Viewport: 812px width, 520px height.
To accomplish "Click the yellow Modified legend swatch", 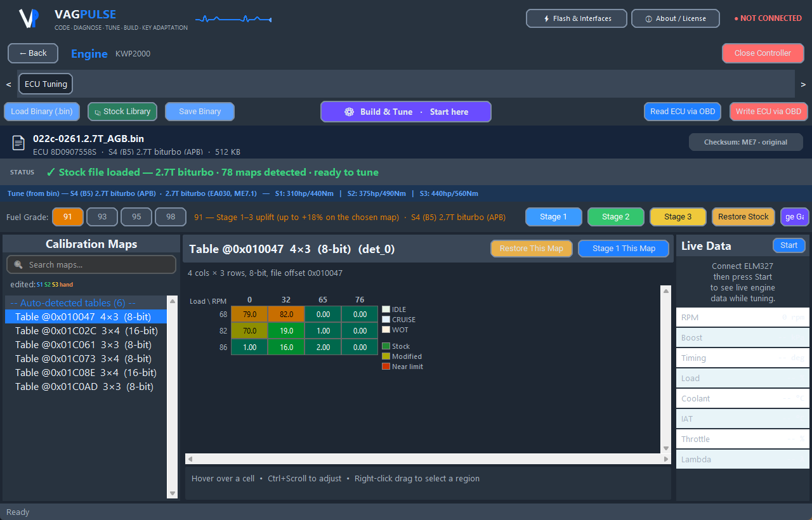I will tap(386, 356).
